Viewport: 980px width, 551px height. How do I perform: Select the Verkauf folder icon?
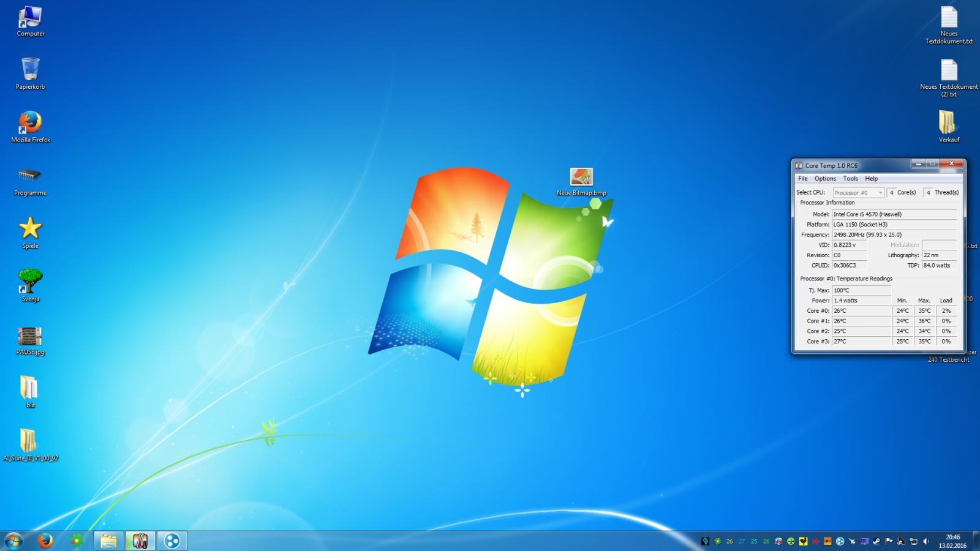949,127
